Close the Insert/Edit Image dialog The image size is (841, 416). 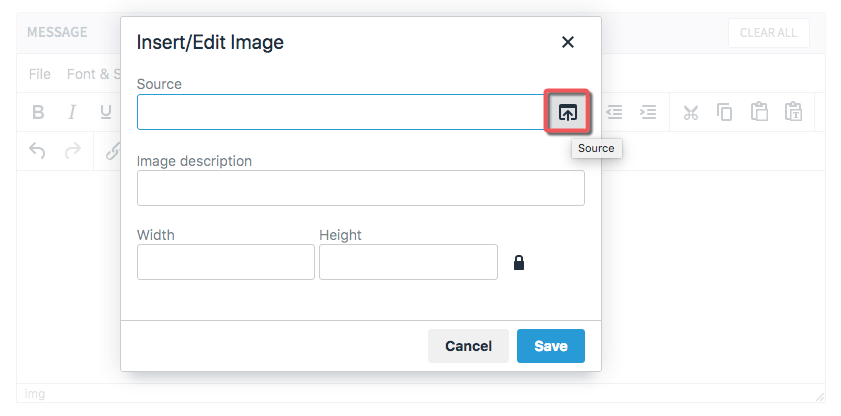[567, 42]
